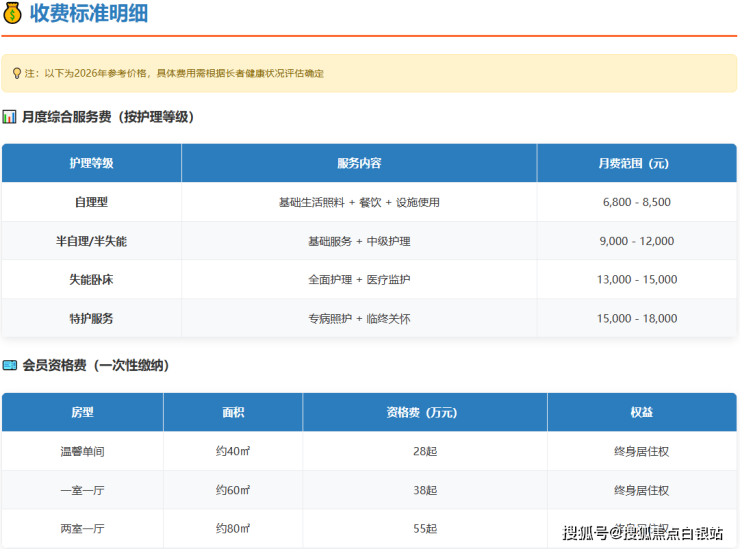This screenshot has height=549, width=740.
Task: Click the money bag icon beside 收费标准明细
Action: pos(13,14)
